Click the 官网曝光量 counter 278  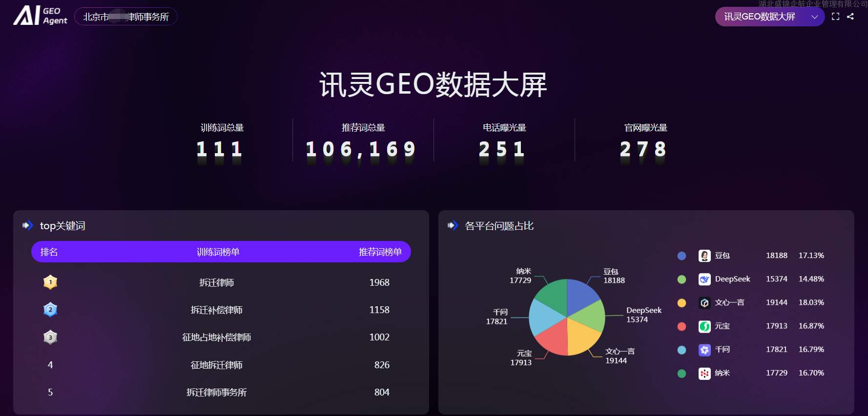pyautogui.click(x=643, y=149)
